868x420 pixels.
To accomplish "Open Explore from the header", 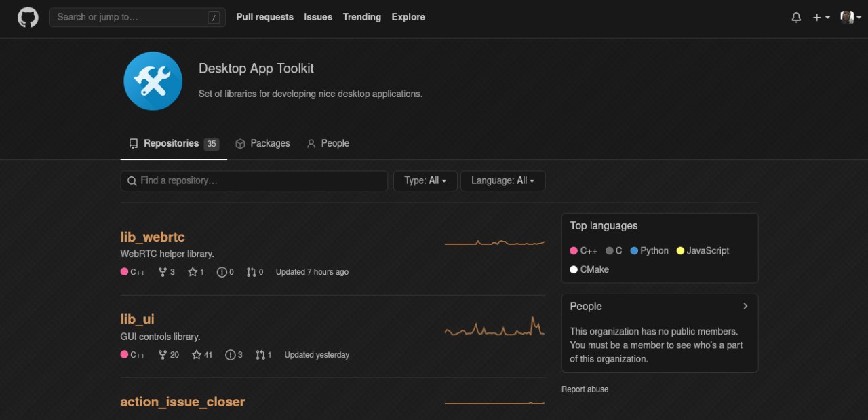I will tap(408, 17).
